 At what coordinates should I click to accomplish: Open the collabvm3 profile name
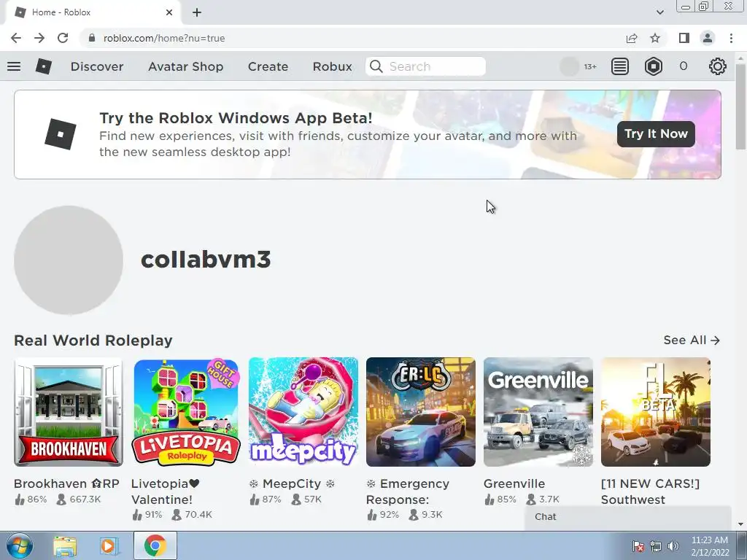click(206, 260)
